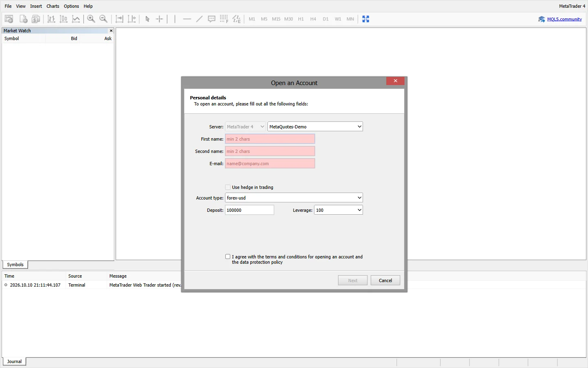This screenshot has width=588, height=368.
Task: Open the objects list tool icon
Action: pos(236,19)
